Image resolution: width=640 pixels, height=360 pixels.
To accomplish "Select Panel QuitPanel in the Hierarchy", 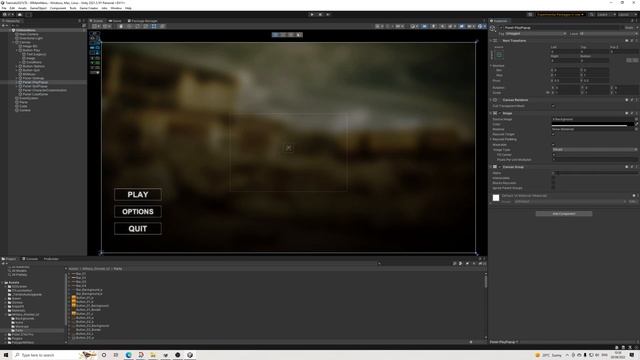I will tap(35, 86).
